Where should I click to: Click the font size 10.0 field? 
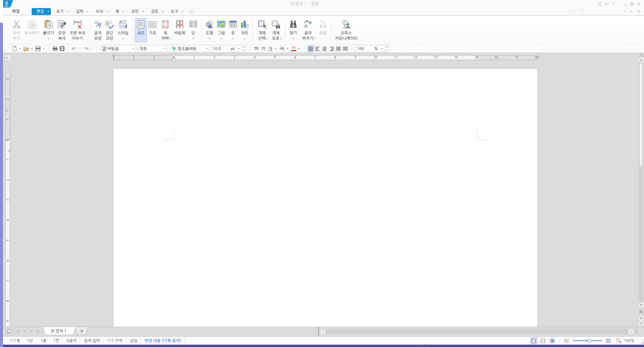tap(220, 49)
